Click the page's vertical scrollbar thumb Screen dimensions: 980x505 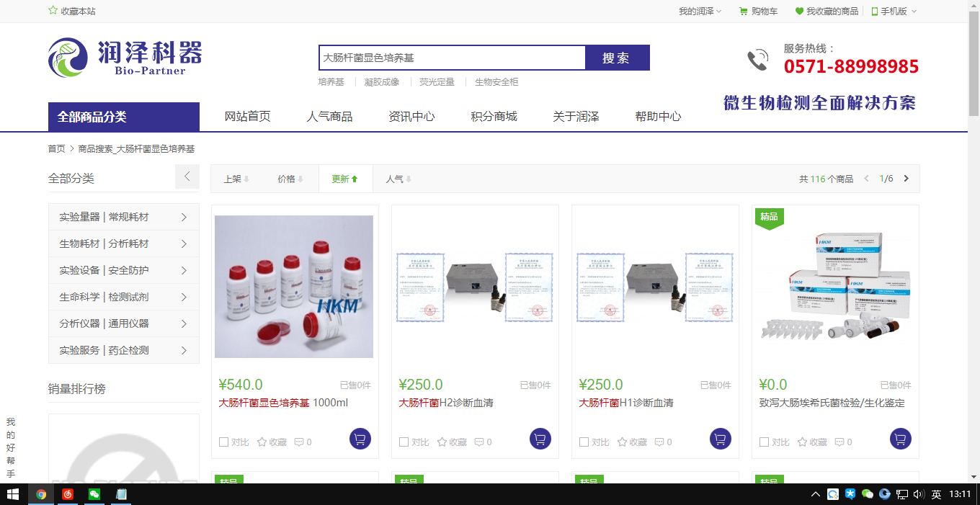(974, 64)
